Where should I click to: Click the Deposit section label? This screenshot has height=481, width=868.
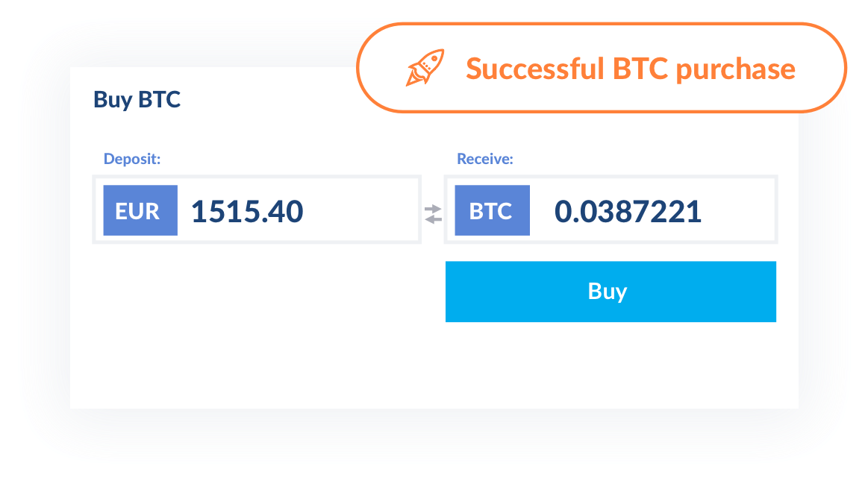(x=131, y=158)
